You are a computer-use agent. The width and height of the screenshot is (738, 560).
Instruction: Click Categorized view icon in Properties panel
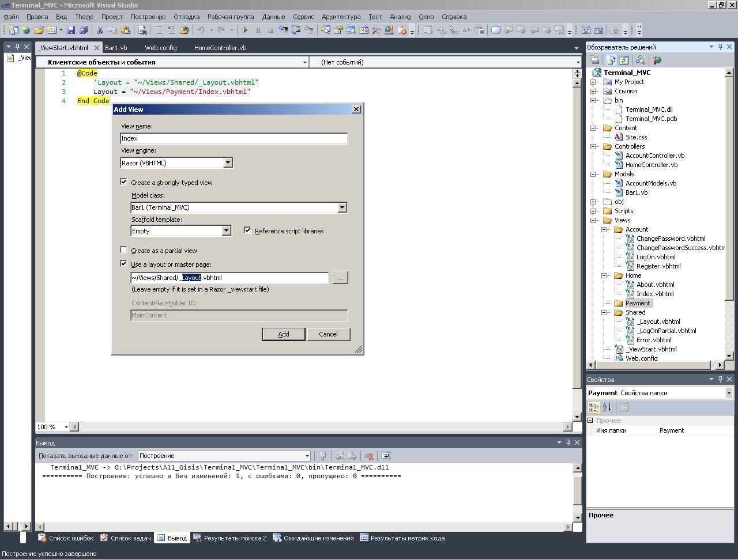(x=594, y=407)
